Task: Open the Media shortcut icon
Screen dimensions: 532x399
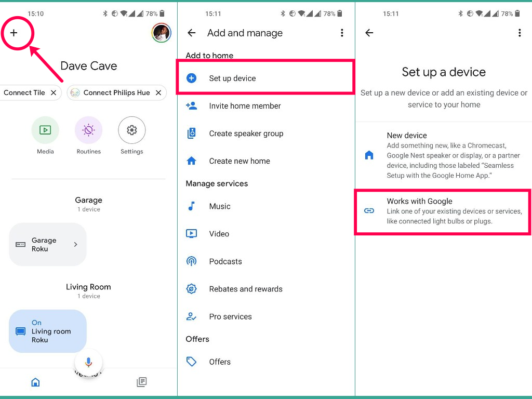Action: (x=45, y=130)
